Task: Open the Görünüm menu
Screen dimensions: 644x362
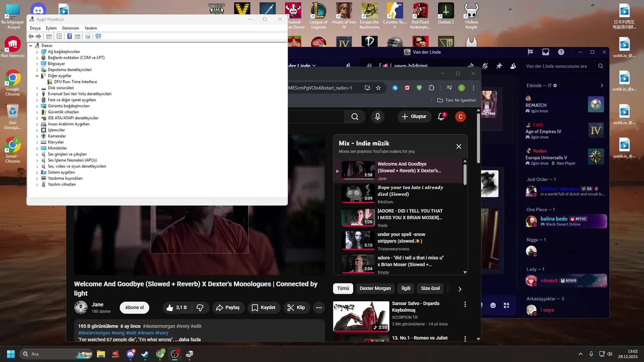Action: click(x=70, y=28)
